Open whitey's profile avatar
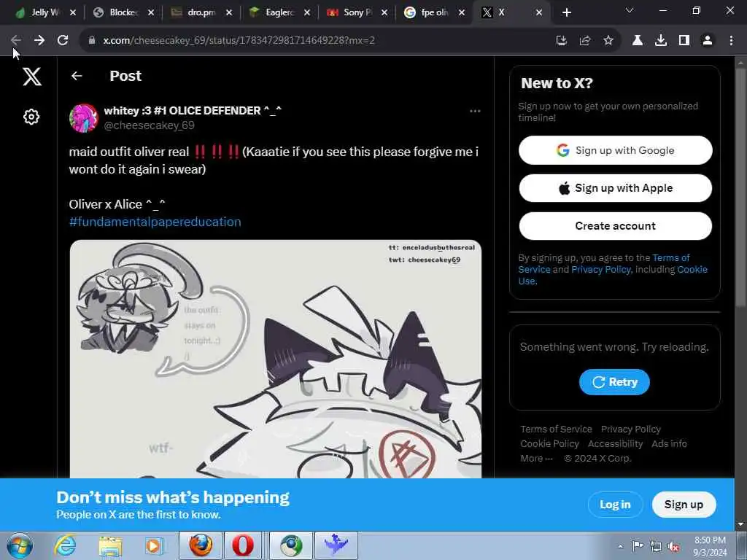This screenshot has height=560, width=747. [83, 117]
